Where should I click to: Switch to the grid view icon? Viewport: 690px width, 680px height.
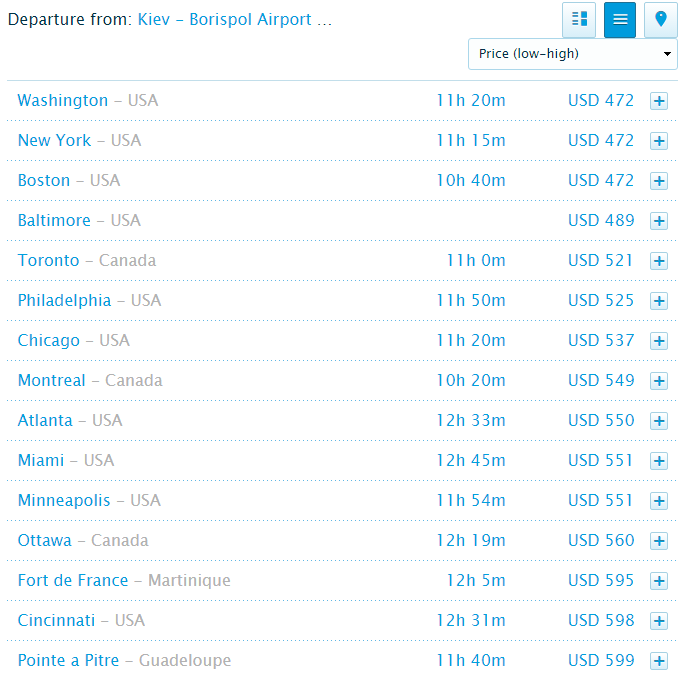coord(579,20)
